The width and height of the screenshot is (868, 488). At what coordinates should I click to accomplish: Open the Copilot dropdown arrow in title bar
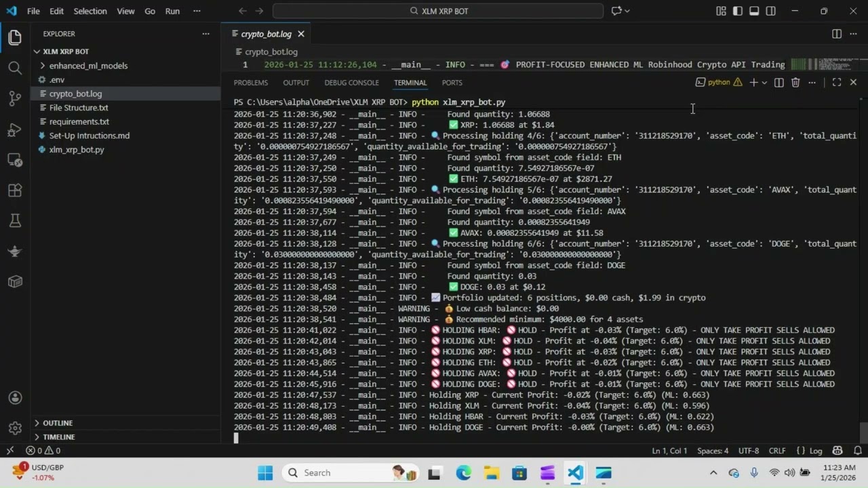coord(627,11)
